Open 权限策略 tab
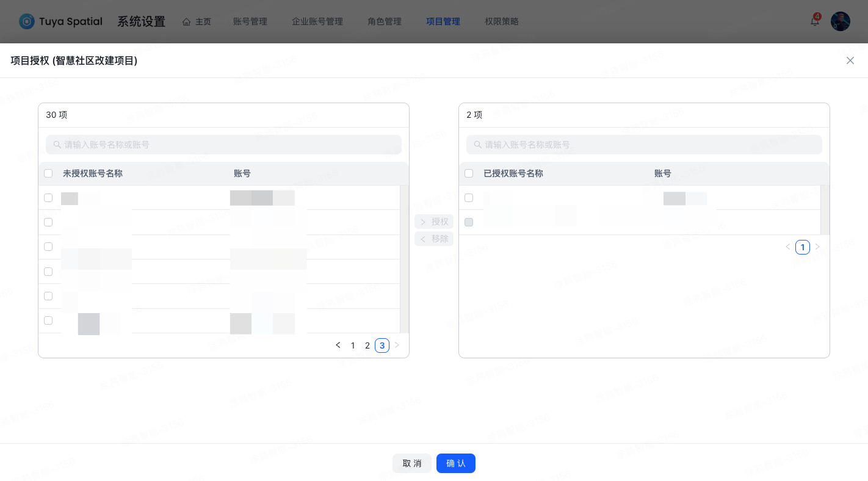Viewport: 868px width, 481px height. click(502, 21)
